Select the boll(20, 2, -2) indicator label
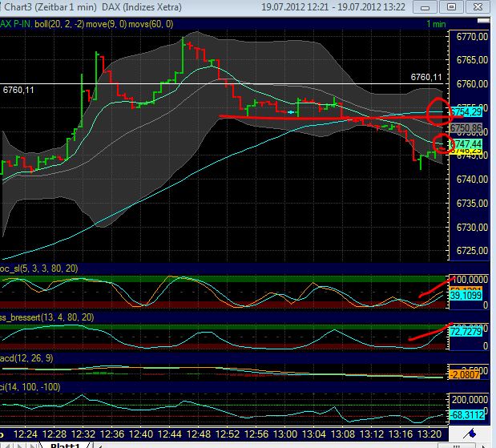Viewport: 496px width, 448px height. [59, 24]
